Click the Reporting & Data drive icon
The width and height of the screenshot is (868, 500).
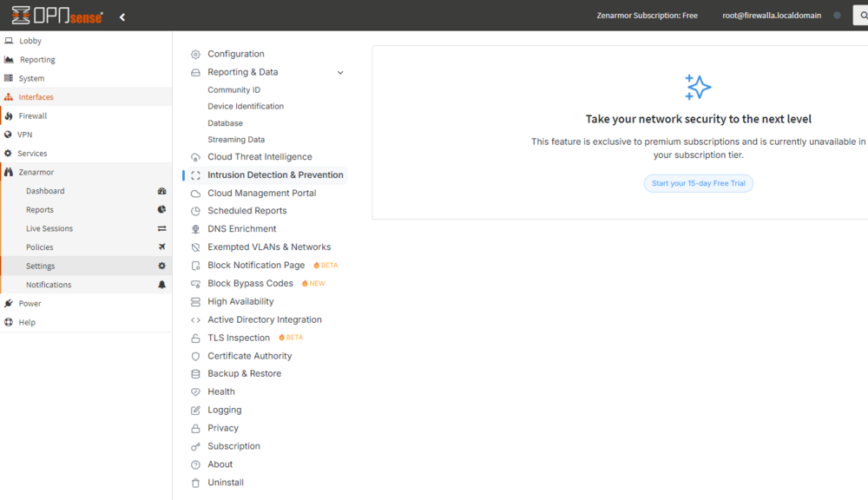point(195,73)
